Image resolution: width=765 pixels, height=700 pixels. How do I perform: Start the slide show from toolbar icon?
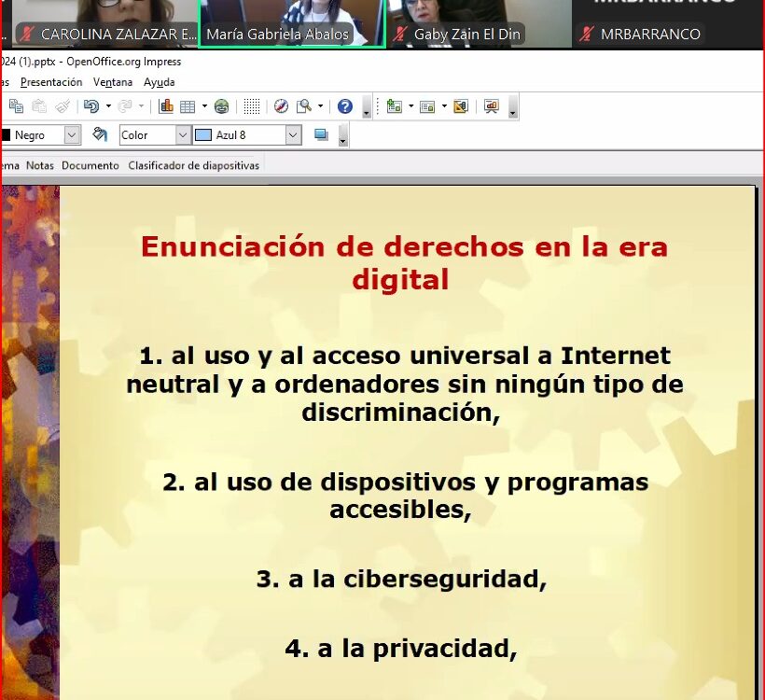491,106
